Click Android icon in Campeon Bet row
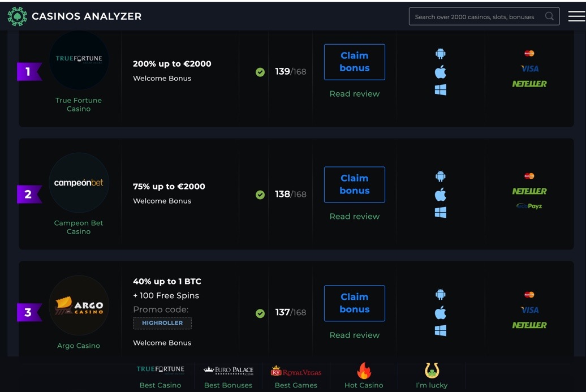The height and width of the screenshot is (392, 586). [441, 176]
